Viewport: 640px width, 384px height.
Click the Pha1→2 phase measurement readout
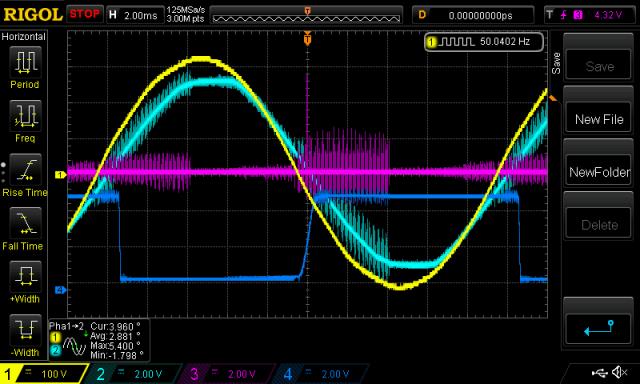[x=99, y=340]
